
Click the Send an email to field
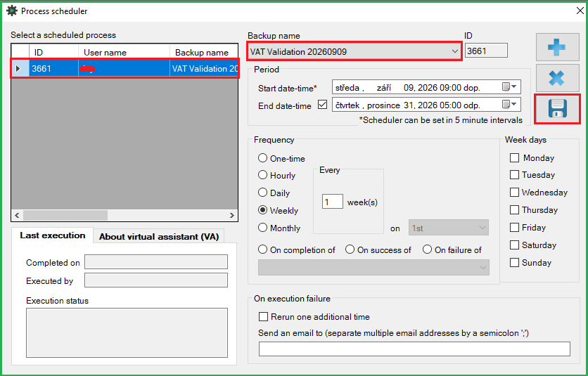tap(414, 349)
